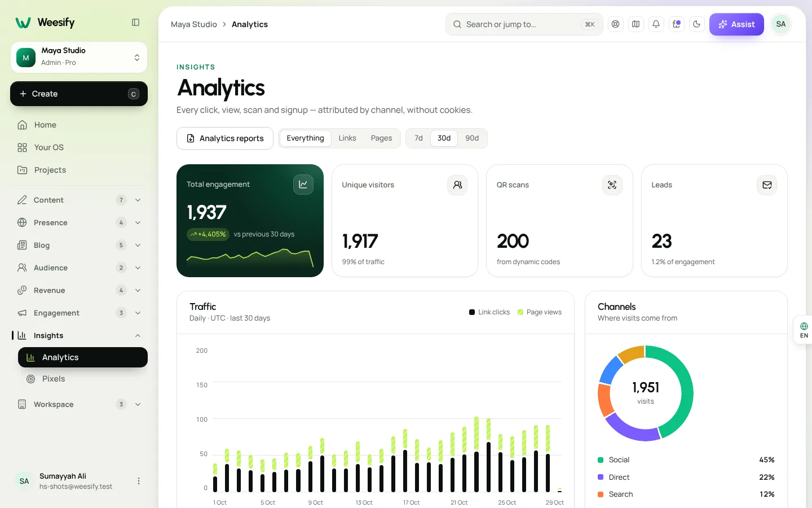This screenshot has height=508, width=812.
Task: Click the '99% of traffic' text
Action: 363,262
